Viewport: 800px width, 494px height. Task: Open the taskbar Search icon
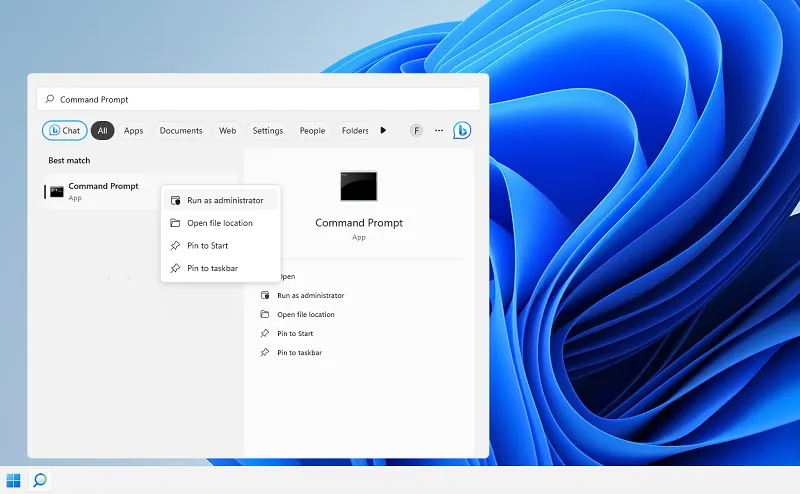tap(40, 480)
